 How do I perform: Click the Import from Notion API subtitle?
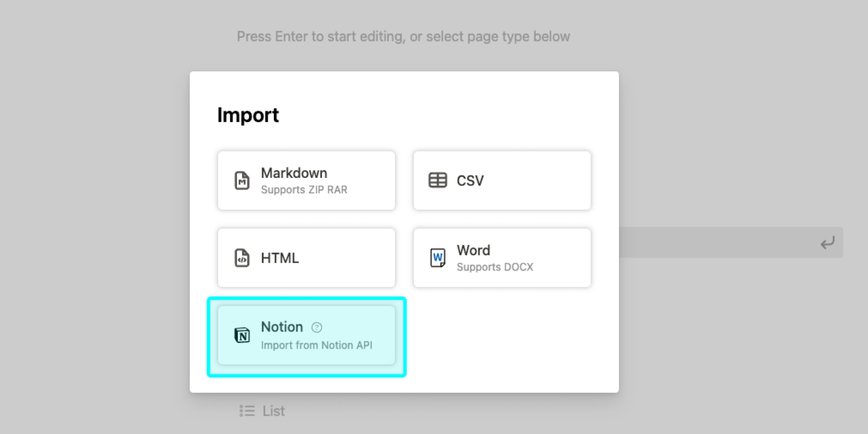(317, 345)
